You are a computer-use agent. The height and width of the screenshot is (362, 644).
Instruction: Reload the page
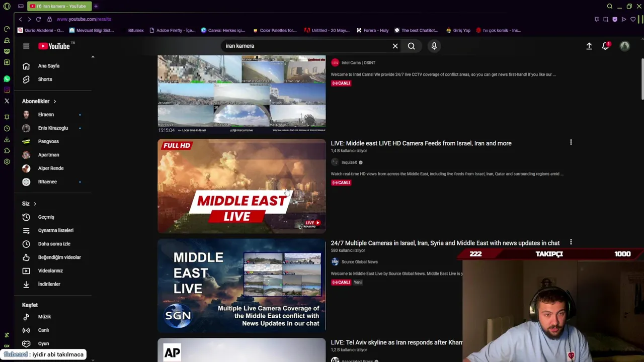point(38,19)
